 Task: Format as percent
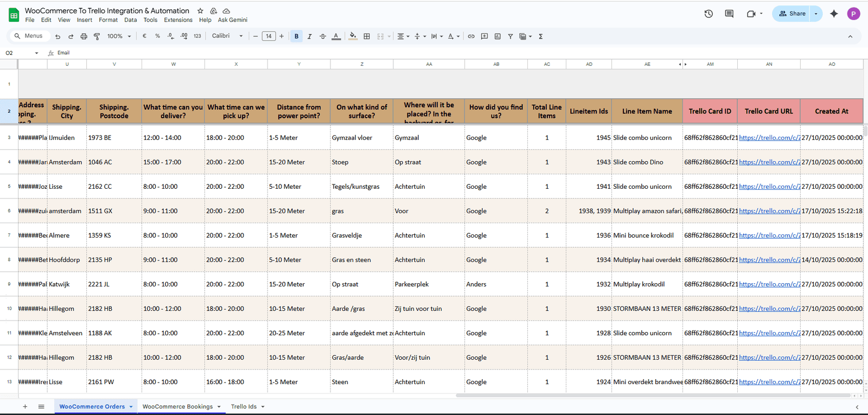coord(157,36)
